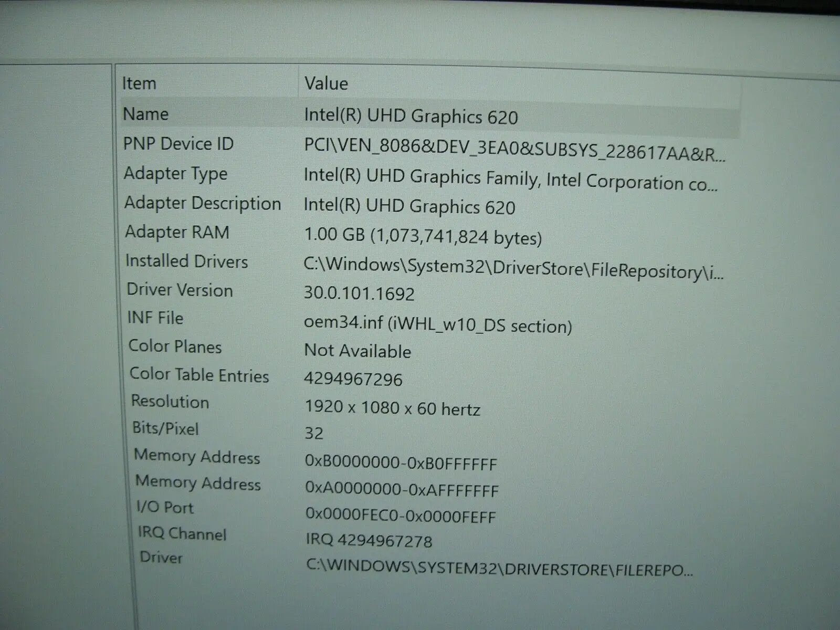
Task: Select the Name value 'Intel(R) UHD Graphics 620'
Action: (411, 116)
